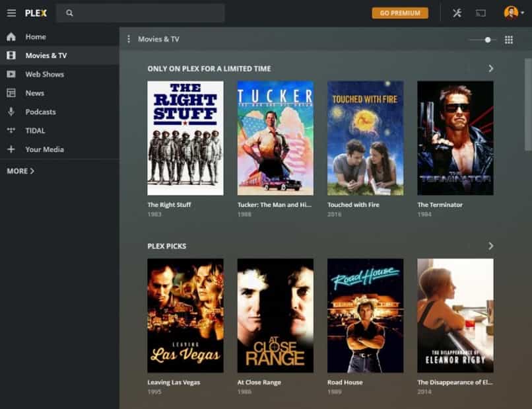The width and height of the screenshot is (532, 409).
Task: Adjust the poster size slider
Action: [x=488, y=40]
